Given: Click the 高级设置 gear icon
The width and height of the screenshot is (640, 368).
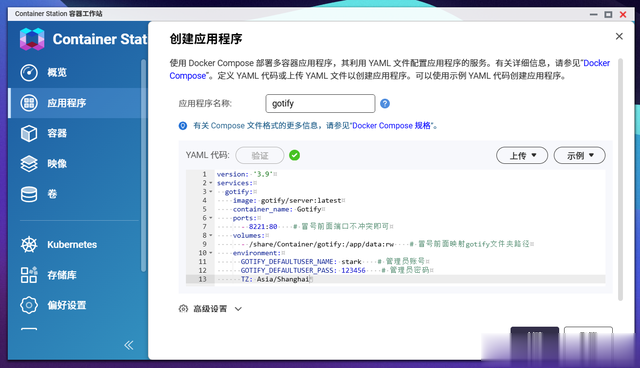Looking at the screenshot, I should tap(183, 308).
